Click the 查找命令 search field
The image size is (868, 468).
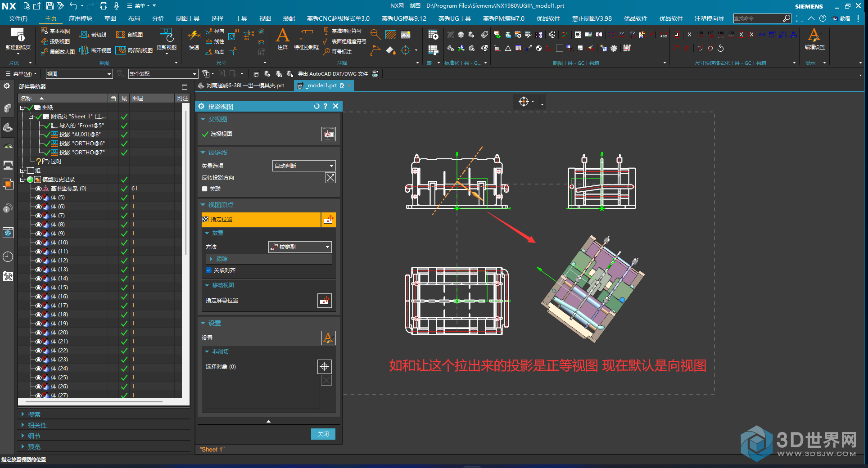pos(758,18)
